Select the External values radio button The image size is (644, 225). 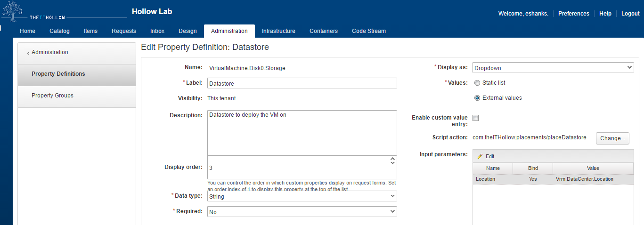pyautogui.click(x=477, y=98)
